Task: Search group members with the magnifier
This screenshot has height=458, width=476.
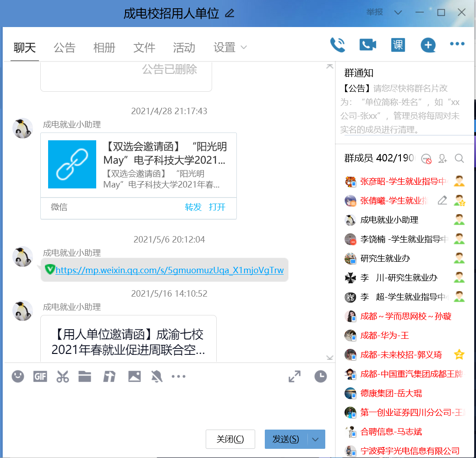Action: pyautogui.click(x=459, y=158)
